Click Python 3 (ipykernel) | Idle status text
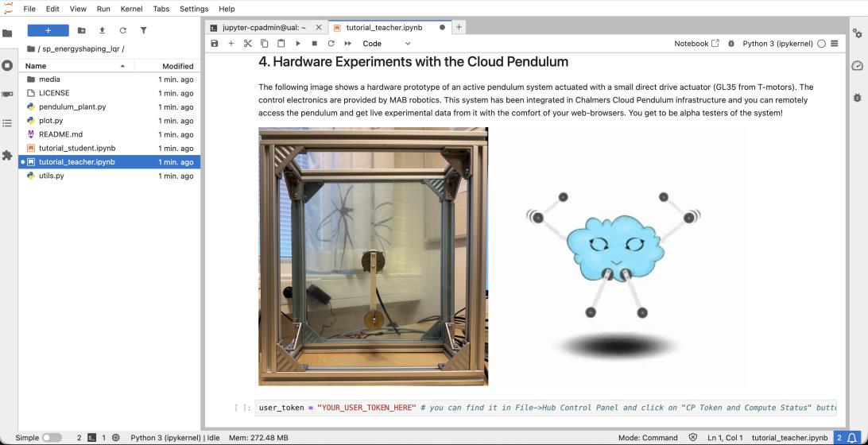 coord(175,438)
